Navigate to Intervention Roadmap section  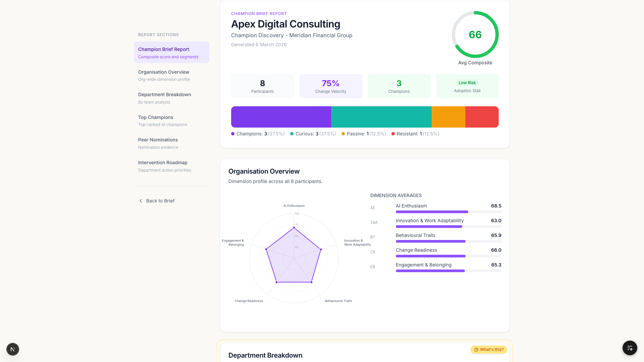click(x=171, y=166)
